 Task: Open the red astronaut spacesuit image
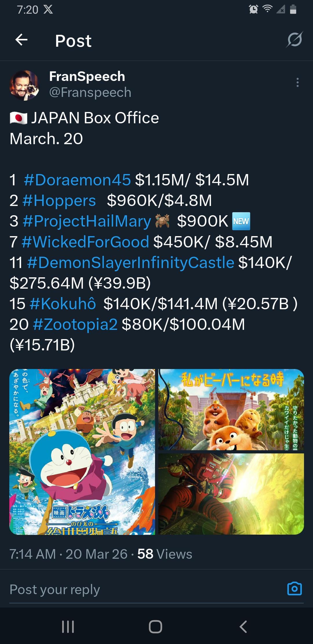[231, 494]
